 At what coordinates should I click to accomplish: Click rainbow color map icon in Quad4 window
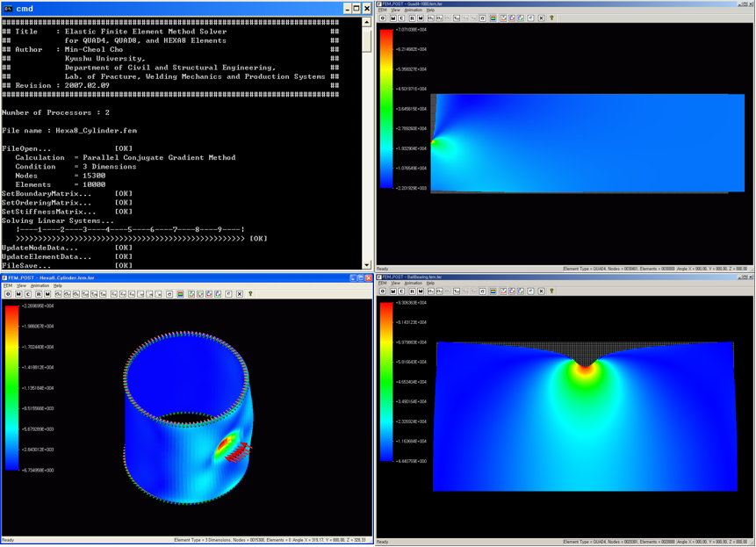pos(493,18)
